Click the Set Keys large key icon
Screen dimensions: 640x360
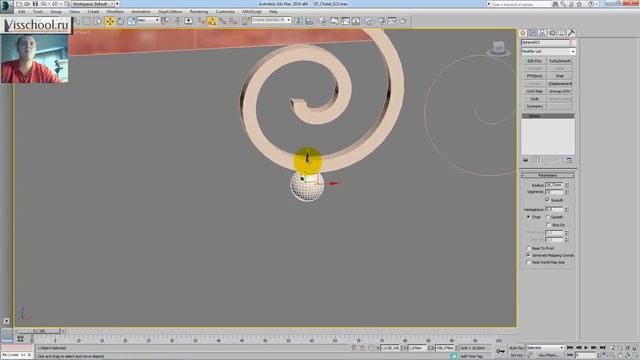[x=500, y=351]
